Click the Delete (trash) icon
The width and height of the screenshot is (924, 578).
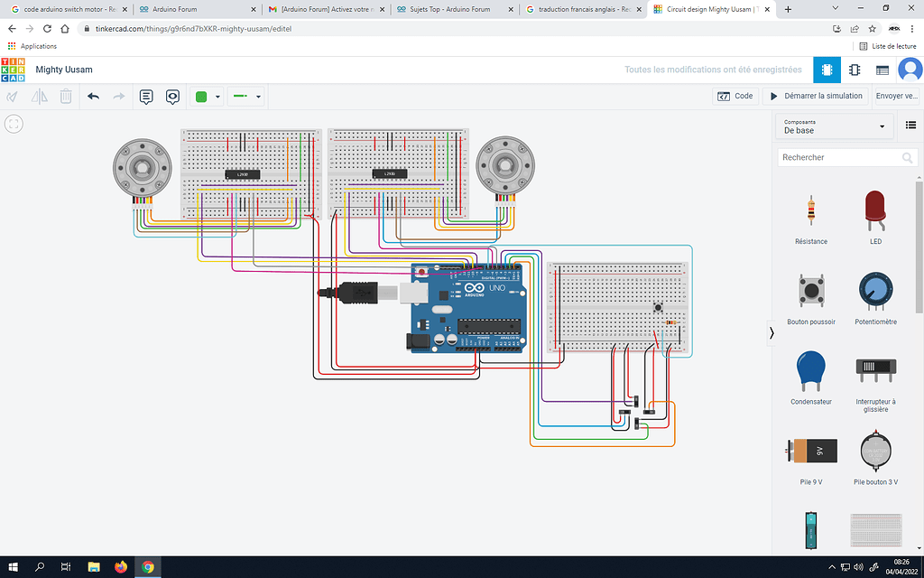pyautogui.click(x=65, y=96)
